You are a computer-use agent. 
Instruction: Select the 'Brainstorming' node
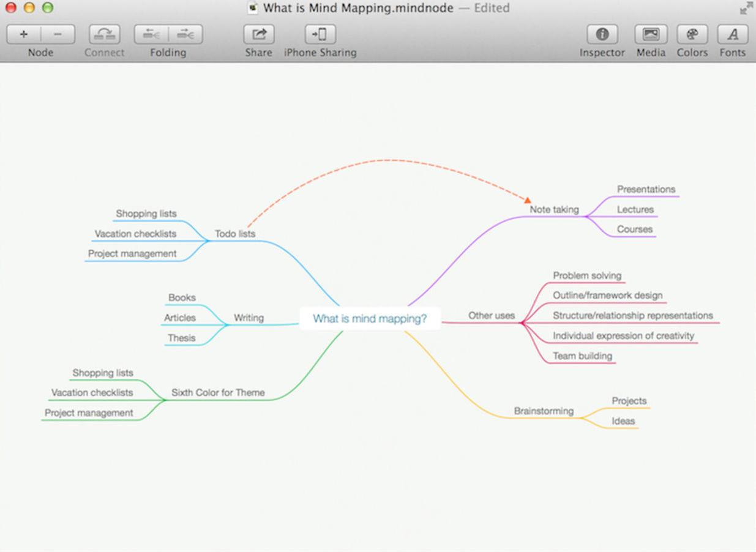coord(544,411)
